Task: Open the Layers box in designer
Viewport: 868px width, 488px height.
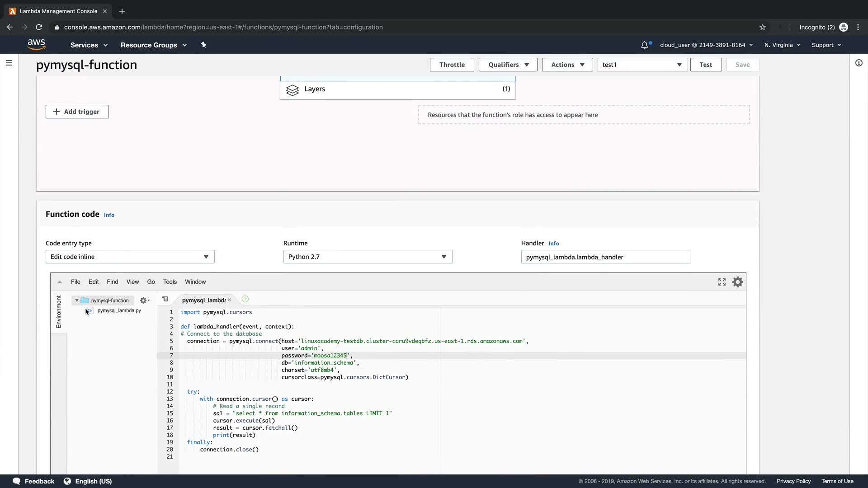Action: (397, 89)
